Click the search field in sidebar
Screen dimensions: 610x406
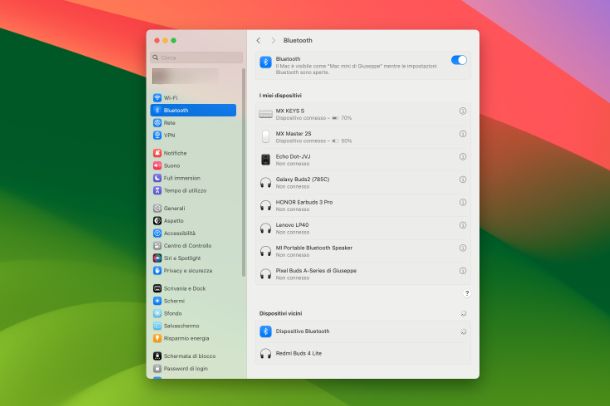pos(197,58)
